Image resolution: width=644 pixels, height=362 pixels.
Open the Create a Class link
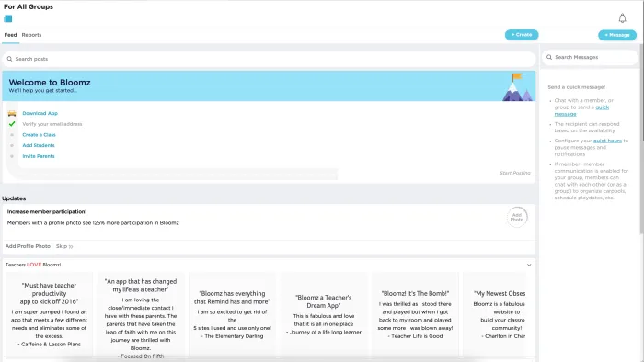click(x=39, y=135)
